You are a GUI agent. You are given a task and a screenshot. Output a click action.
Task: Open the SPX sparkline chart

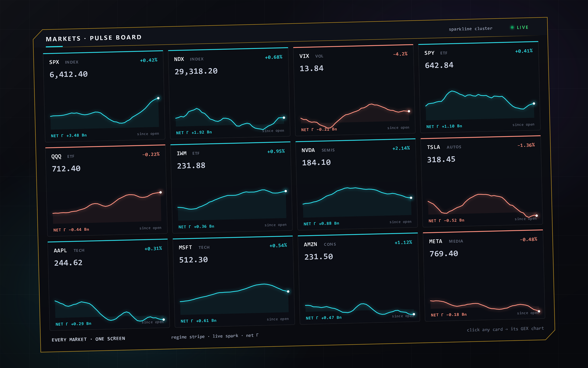(105, 113)
